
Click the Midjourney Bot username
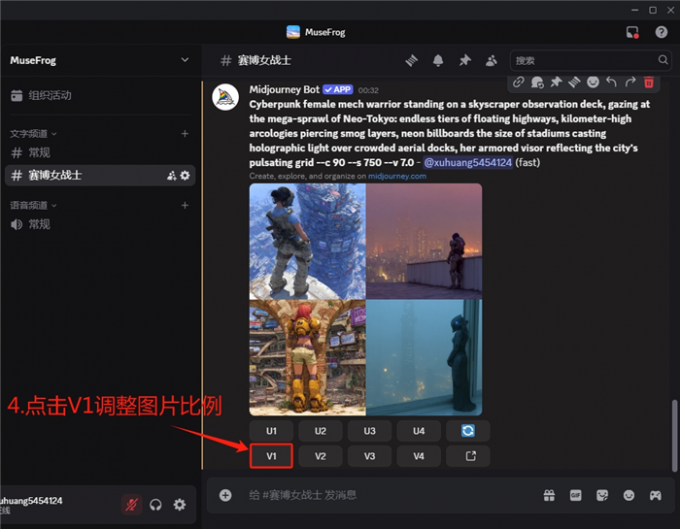[284, 89]
